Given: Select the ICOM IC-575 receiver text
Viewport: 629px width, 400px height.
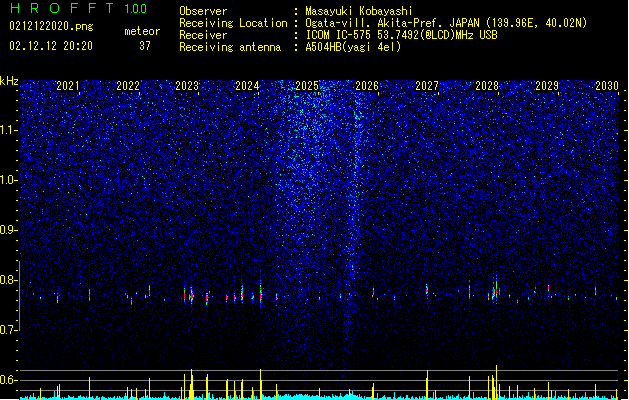Looking at the screenshot, I should point(401,35).
